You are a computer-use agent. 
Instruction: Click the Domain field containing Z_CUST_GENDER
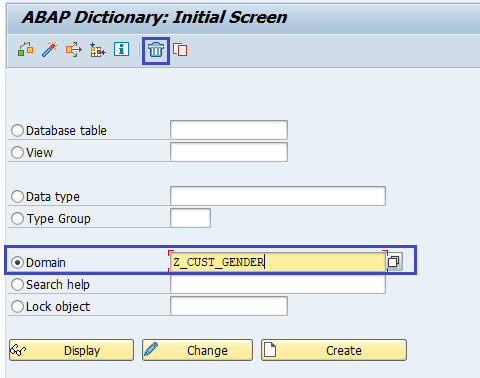coord(278,262)
